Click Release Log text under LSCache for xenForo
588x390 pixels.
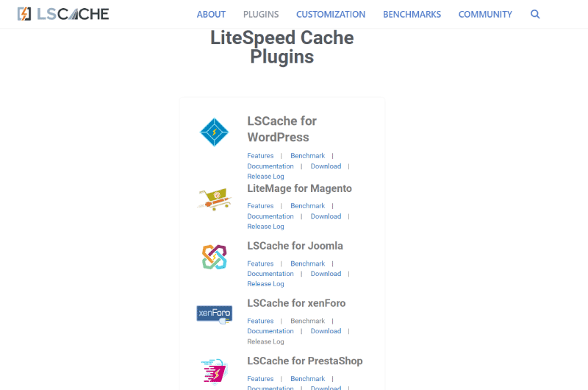[x=265, y=341]
